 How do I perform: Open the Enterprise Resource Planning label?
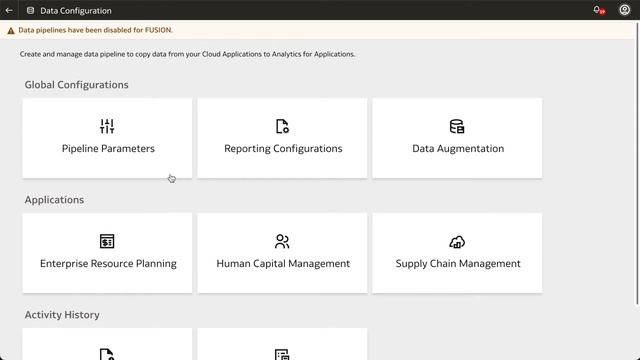pos(108,264)
